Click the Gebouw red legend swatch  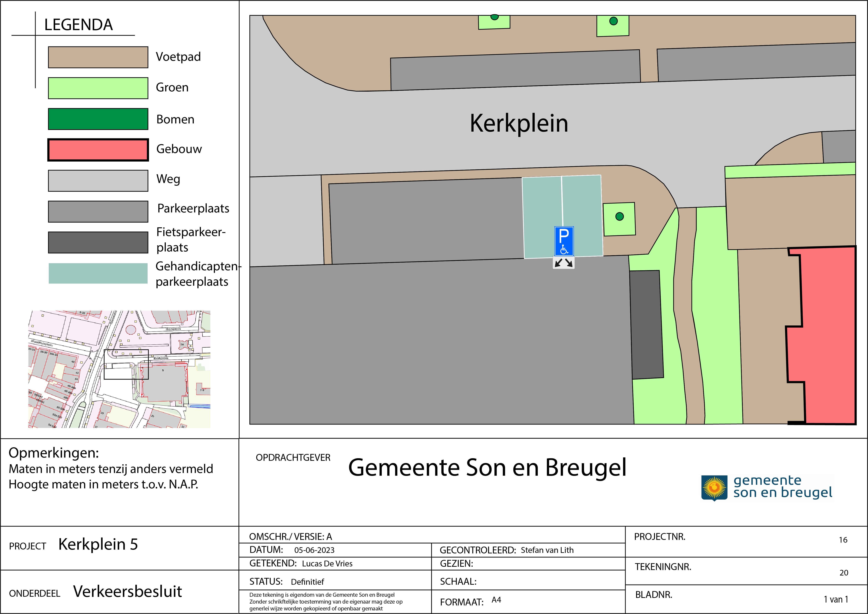tap(98, 150)
